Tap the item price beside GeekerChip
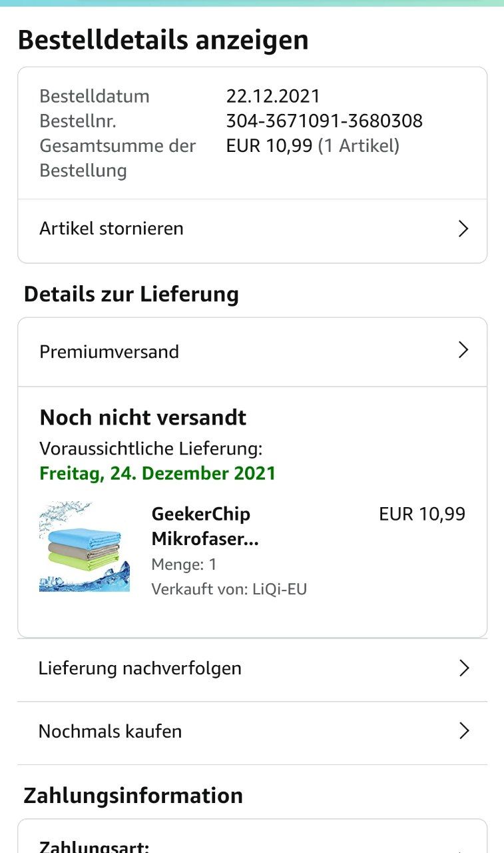Viewport: 504px width, 853px height. pyautogui.click(x=421, y=514)
